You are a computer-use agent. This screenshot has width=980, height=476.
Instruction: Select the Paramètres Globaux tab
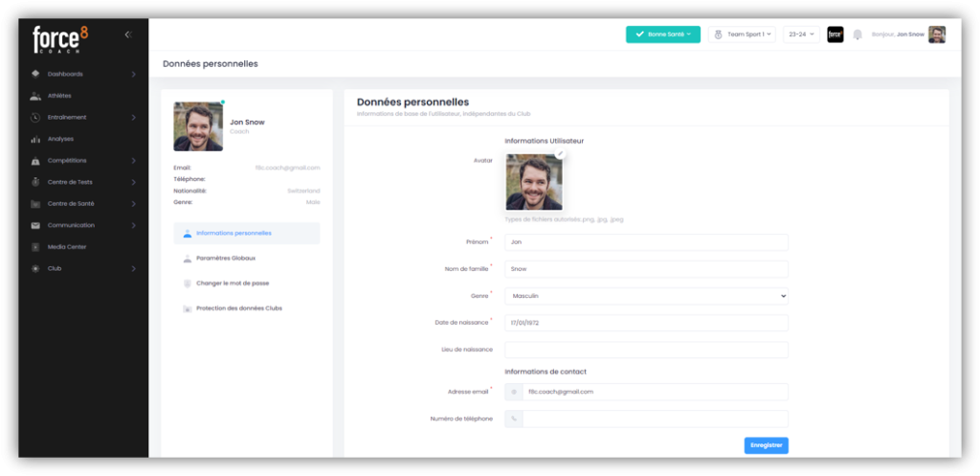point(225,258)
